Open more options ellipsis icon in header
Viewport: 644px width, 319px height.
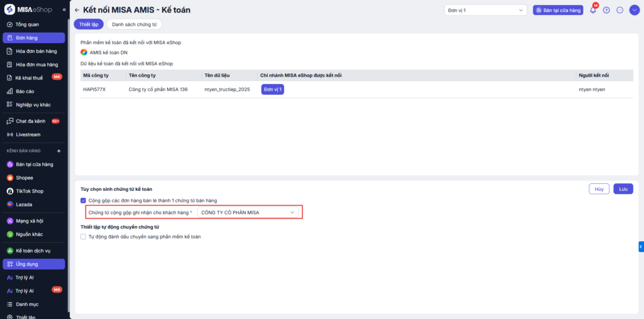620,10
